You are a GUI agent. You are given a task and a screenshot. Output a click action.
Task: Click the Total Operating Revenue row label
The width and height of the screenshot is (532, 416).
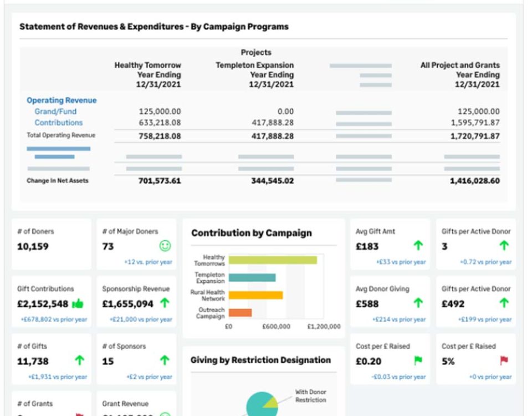click(61, 135)
